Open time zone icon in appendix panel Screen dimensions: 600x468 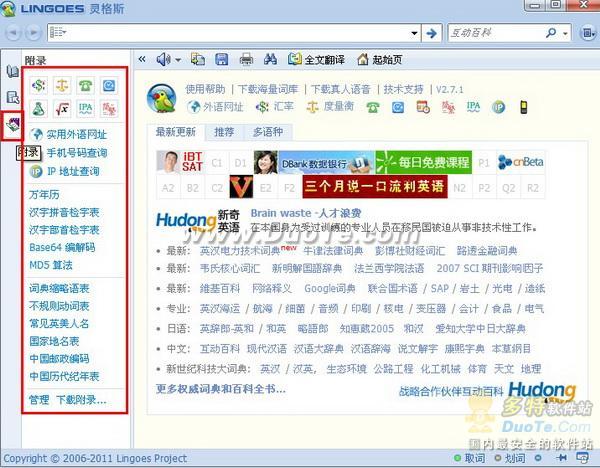109,85
